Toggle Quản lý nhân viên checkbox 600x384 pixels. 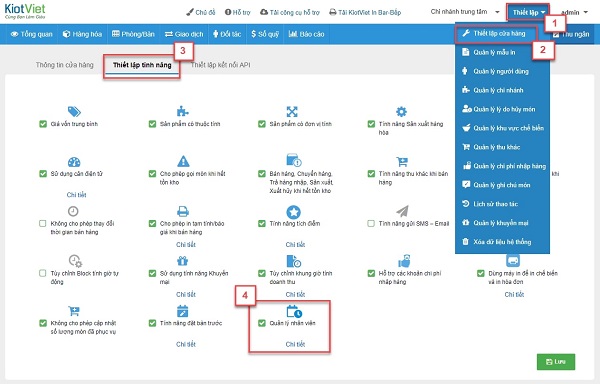[262, 323]
